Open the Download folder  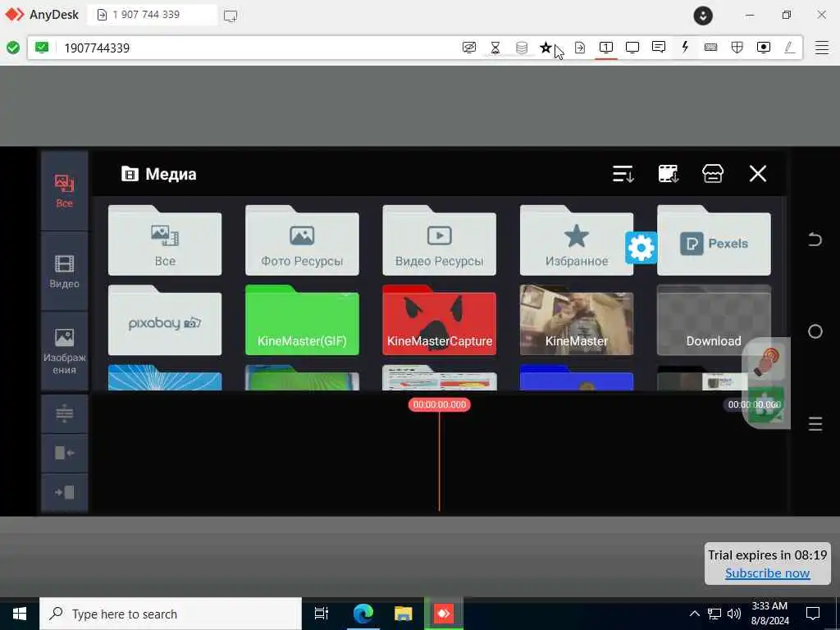click(714, 321)
